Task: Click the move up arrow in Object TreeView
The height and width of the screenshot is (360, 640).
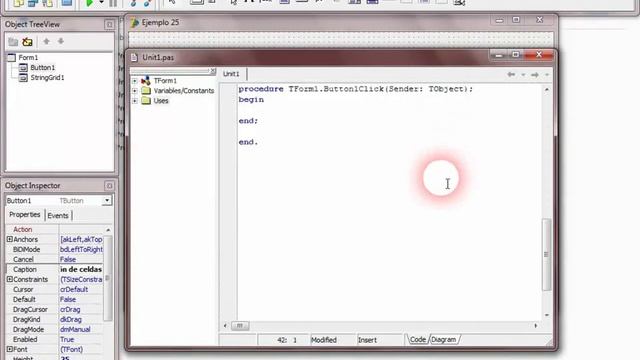Action: click(47, 41)
